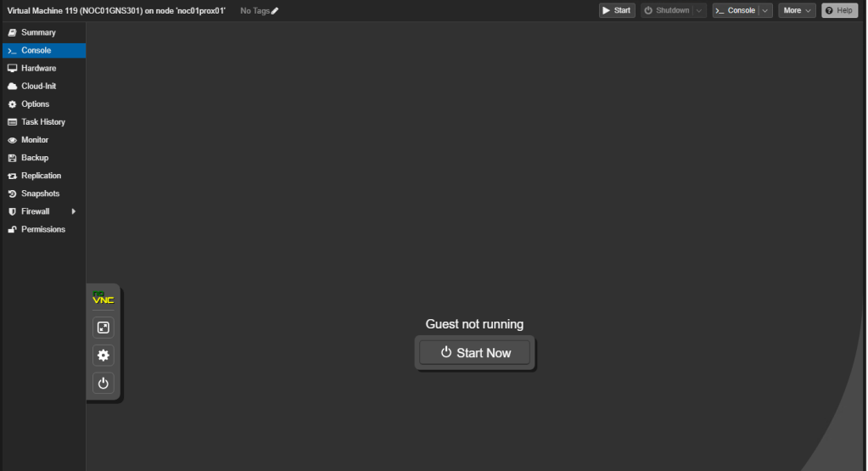This screenshot has width=868, height=471.
Task: Click noVNC power control icon
Action: click(103, 384)
